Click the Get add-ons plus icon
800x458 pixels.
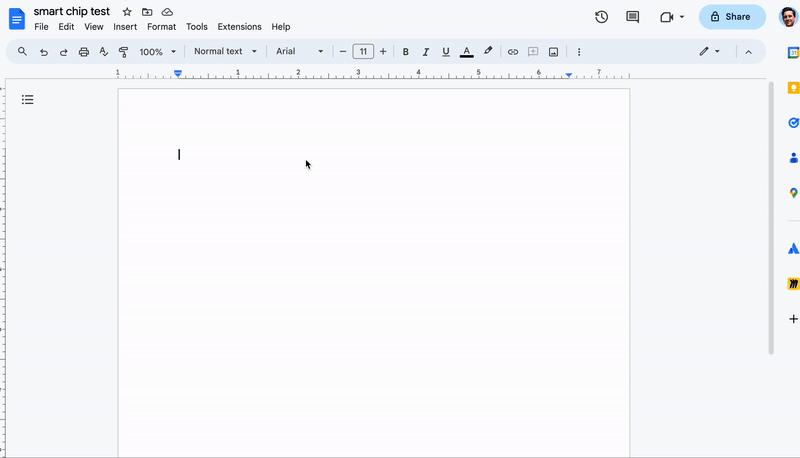pos(793,319)
